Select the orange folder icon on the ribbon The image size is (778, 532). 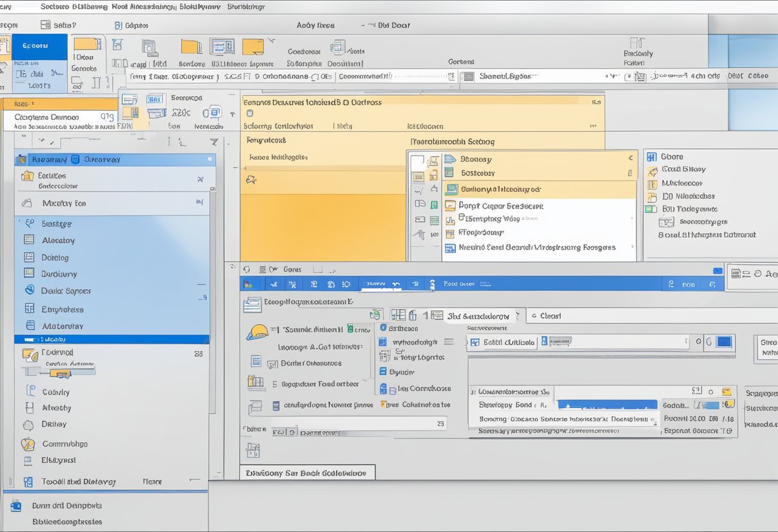tap(191, 47)
